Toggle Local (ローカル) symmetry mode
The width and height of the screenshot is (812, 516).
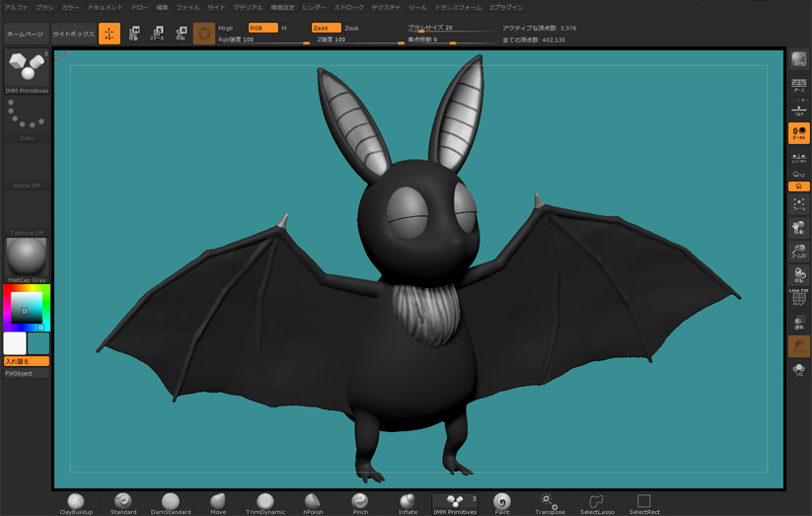point(798,133)
